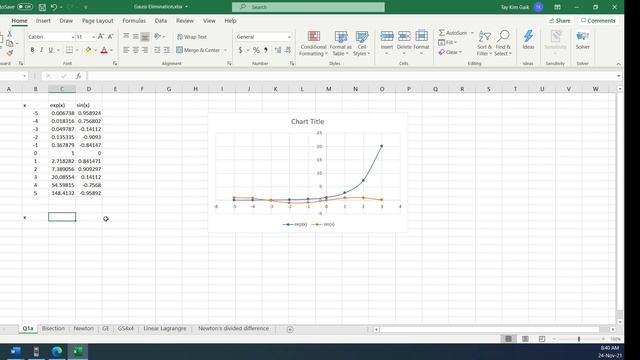Viewport: 640px width, 360px height.
Task: Open the Ideas pane
Action: tap(528, 40)
